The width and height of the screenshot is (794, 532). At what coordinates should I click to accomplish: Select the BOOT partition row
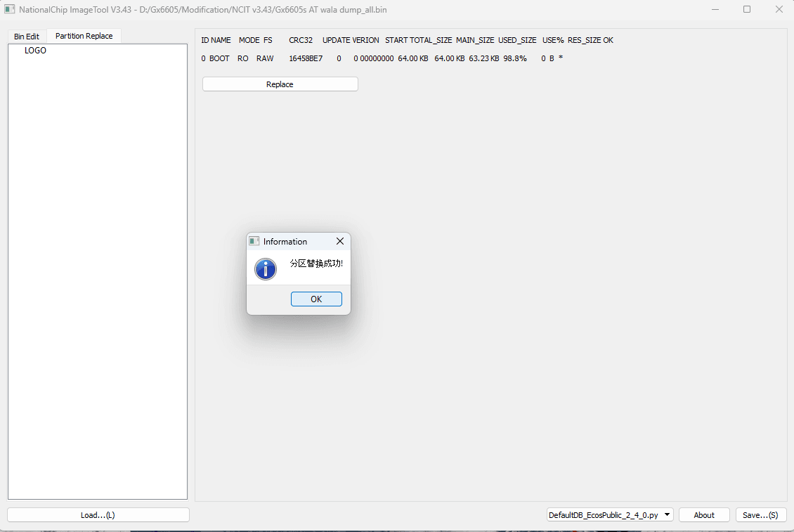[x=219, y=58]
